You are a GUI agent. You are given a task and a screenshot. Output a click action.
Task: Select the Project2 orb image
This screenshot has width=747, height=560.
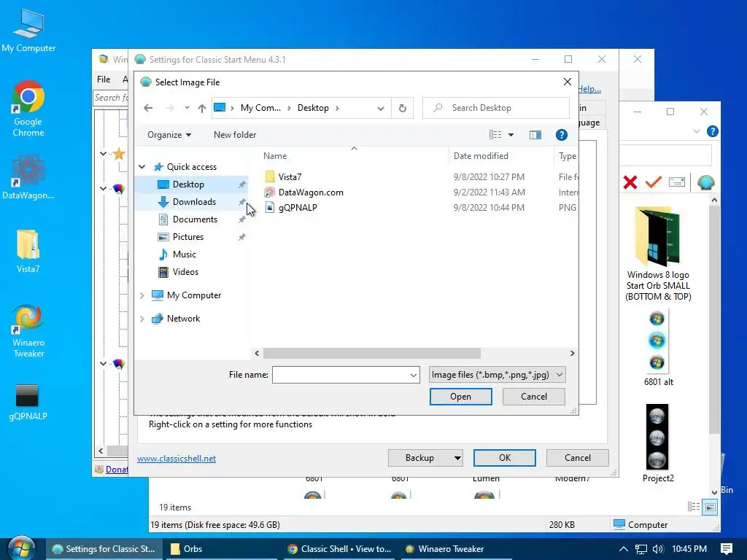(x=658, y=444)
